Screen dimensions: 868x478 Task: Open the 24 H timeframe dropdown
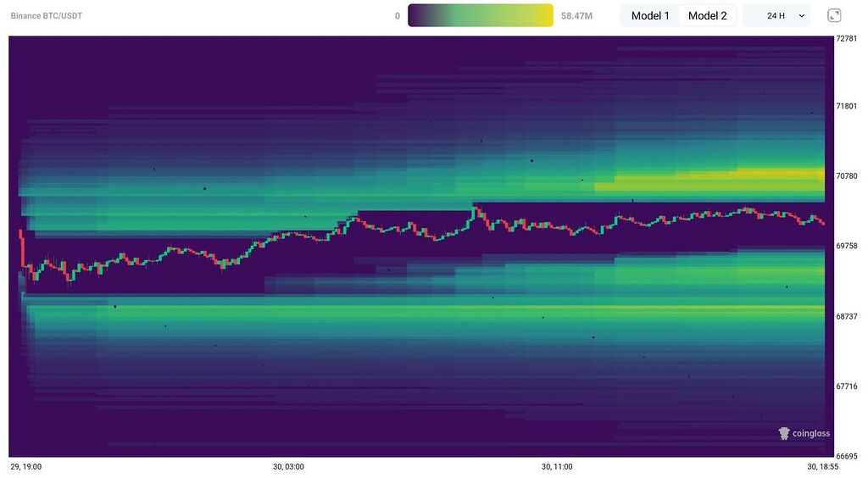click(776, 15)
